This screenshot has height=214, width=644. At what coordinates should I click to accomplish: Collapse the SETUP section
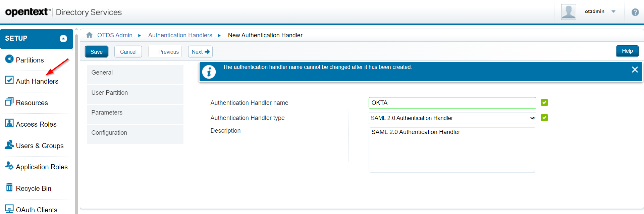click(63, 39)
